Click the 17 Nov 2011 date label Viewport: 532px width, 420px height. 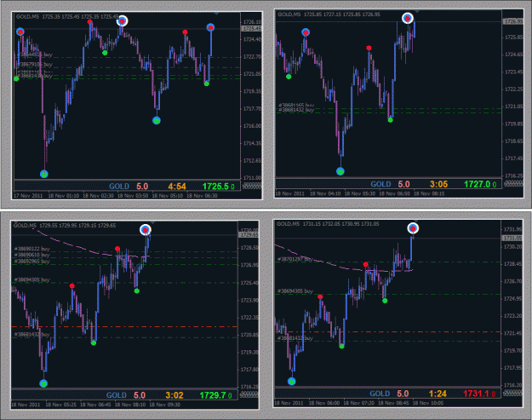pos(28,196)
